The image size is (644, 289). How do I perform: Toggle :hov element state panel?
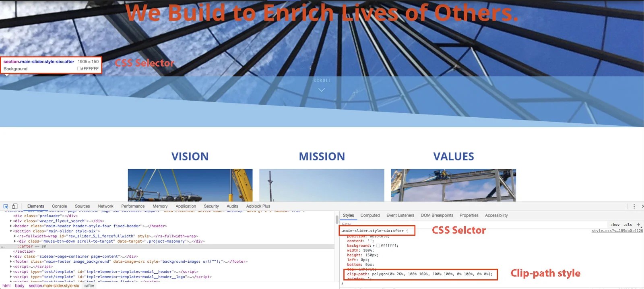pos(615,225)
